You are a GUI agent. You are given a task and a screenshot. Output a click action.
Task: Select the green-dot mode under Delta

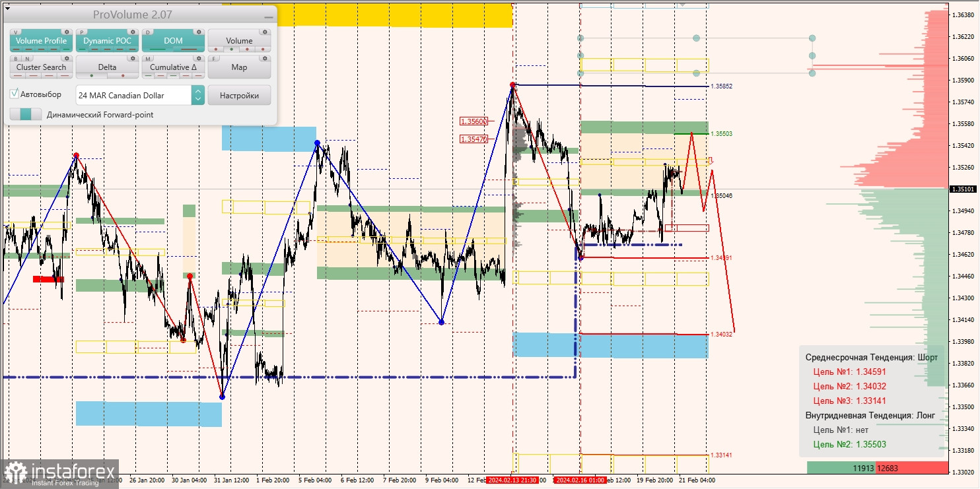pos(91,75)
